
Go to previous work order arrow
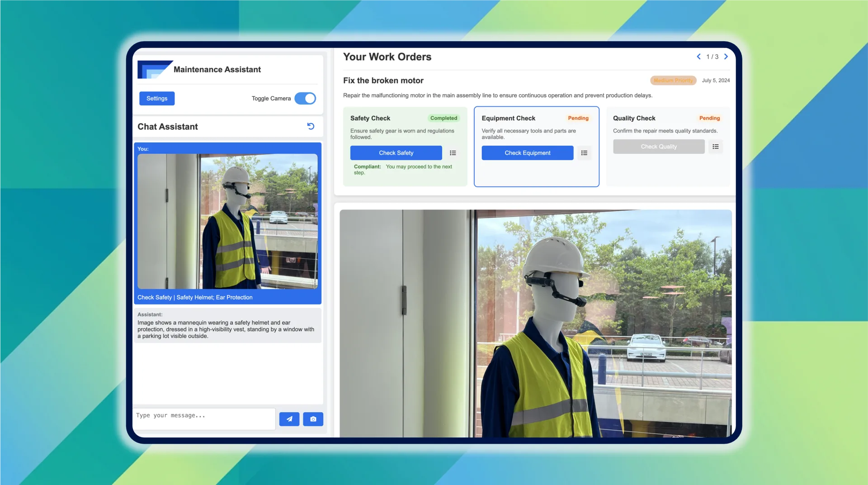coord(698,57)
